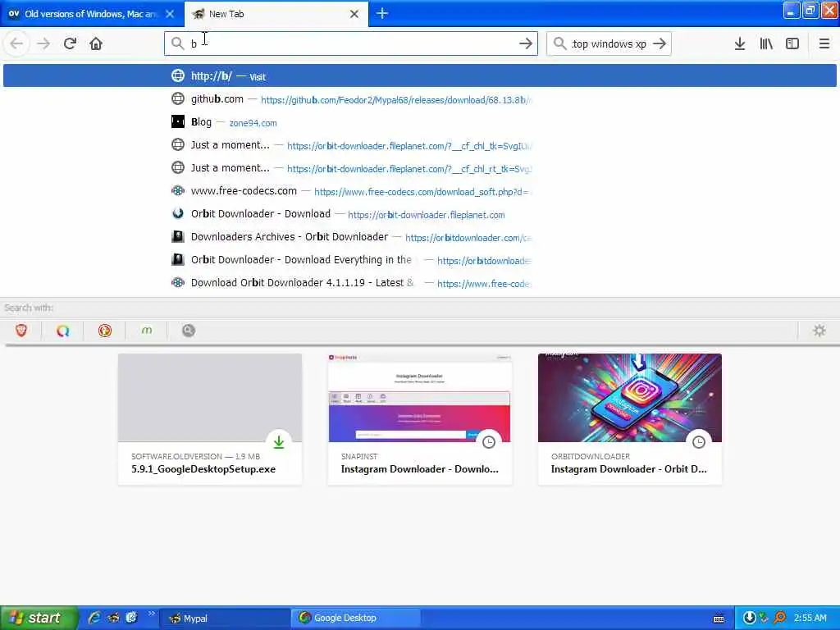This screenshot has height=630, width=840.
Task: Switch to Old versions of Windows tab
Action: coord(92,14)
